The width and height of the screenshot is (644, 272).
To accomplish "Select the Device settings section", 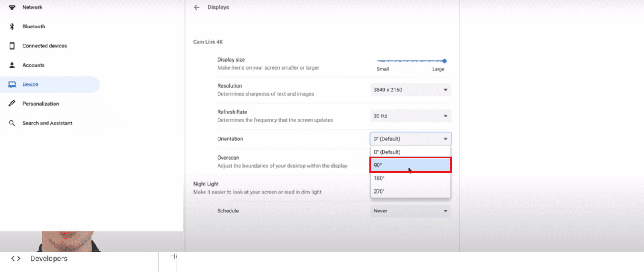I will click(50, 84).
